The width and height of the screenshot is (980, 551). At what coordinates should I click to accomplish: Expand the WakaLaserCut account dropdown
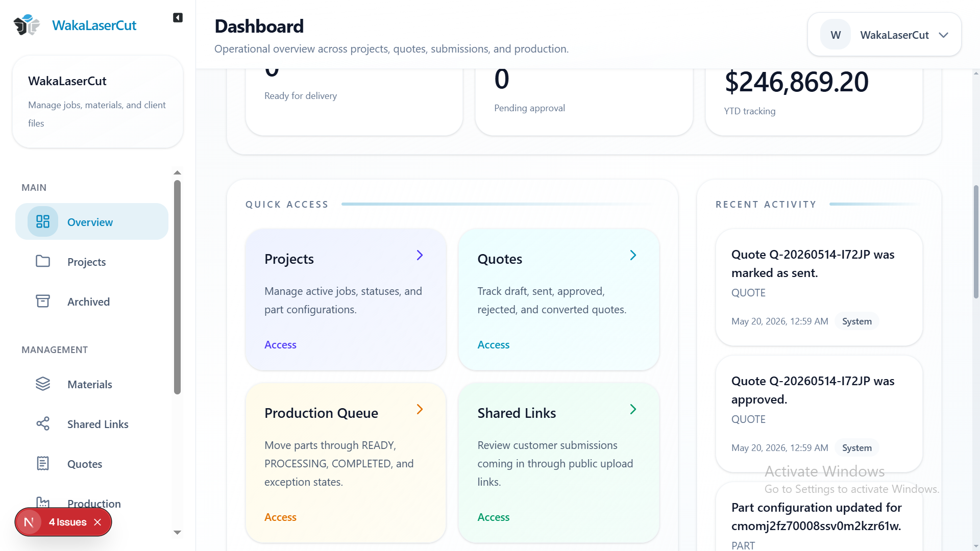pyautogui.click(x=885, y=35)
